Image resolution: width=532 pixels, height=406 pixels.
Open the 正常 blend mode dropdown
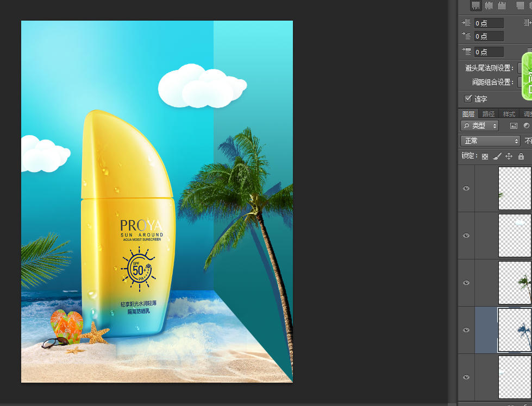tap(490, 141)
